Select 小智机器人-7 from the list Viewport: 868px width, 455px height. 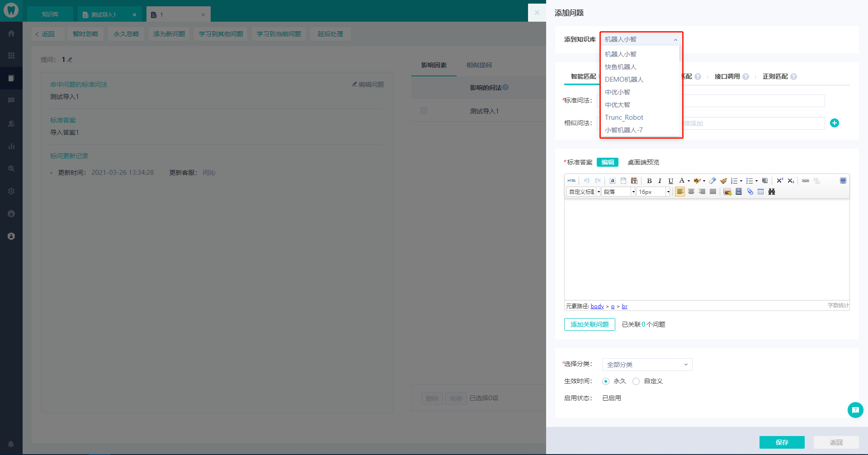coord(624,130)
